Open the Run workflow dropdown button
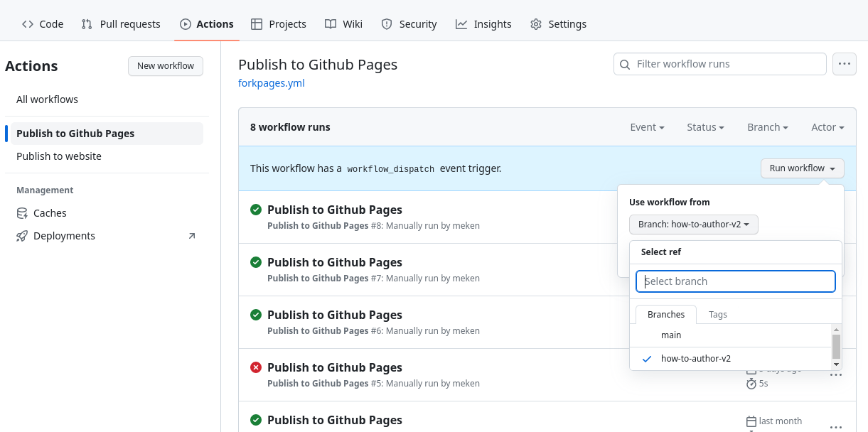Viewport: 868px width, 432px height. click(x=802, y=168)
